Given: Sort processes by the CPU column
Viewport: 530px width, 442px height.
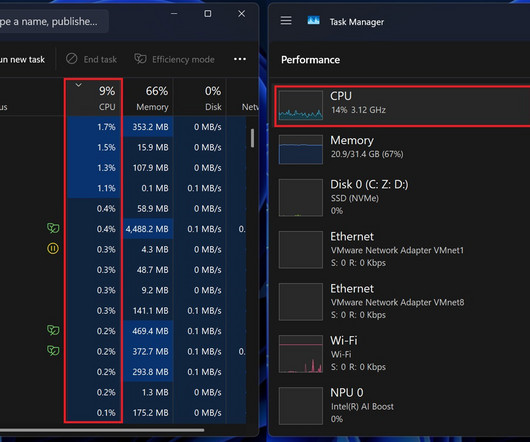Looking at the screenshot, I should (93, 97).
